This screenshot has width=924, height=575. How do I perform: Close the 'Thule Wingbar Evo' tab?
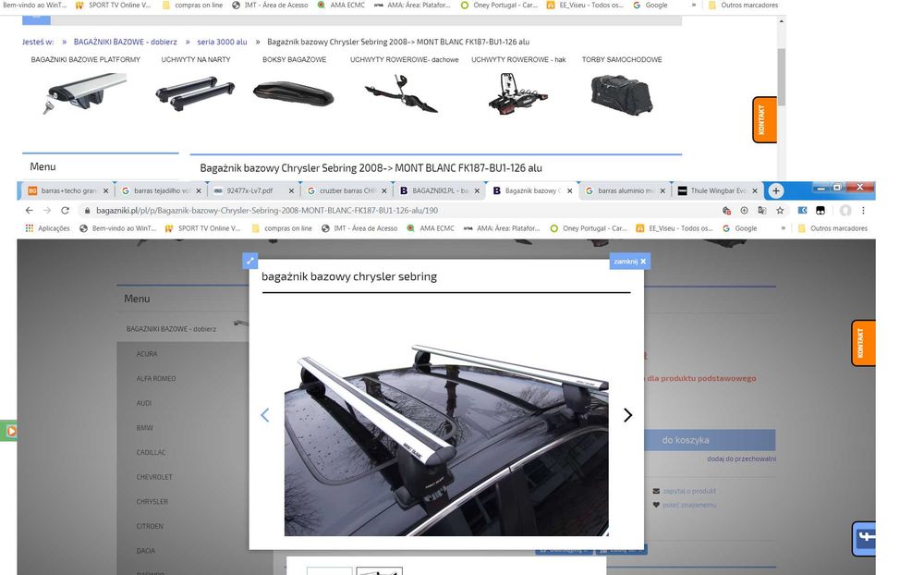[754, 191]
